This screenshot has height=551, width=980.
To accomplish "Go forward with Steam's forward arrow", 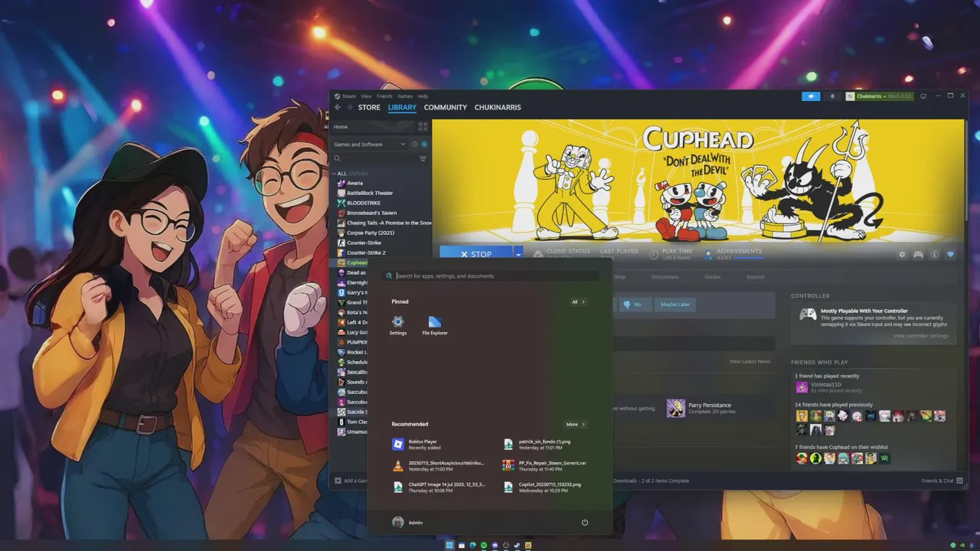I will point(349,107).
